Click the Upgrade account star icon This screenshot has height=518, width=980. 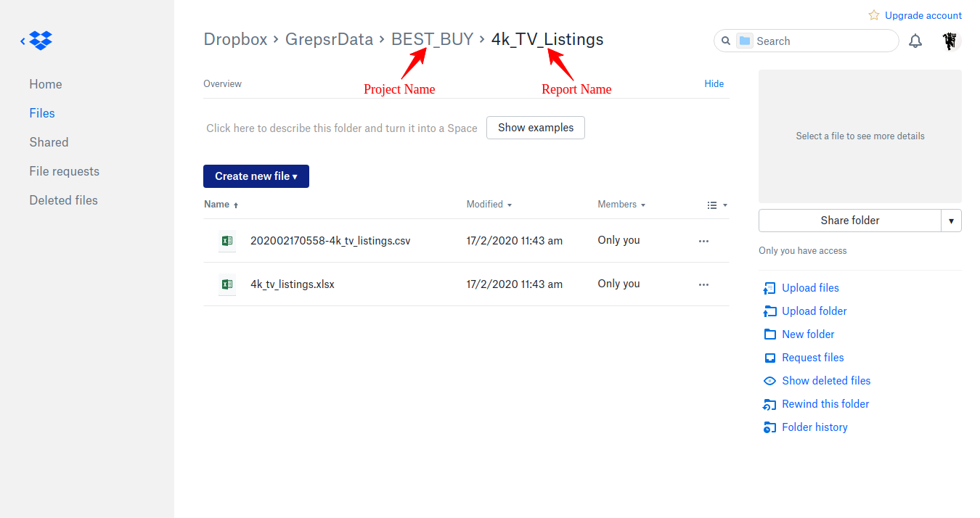click(x=874, y=15)
